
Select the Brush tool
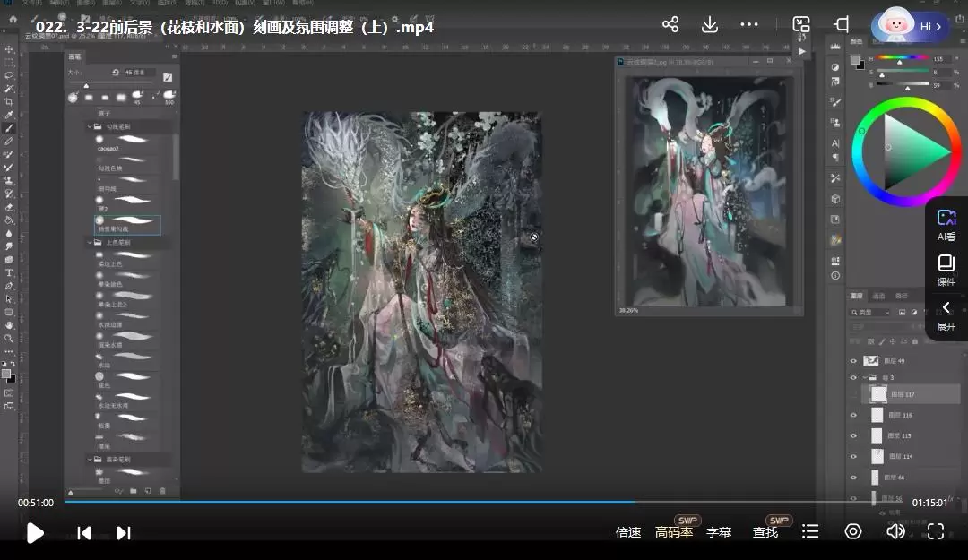9,128
